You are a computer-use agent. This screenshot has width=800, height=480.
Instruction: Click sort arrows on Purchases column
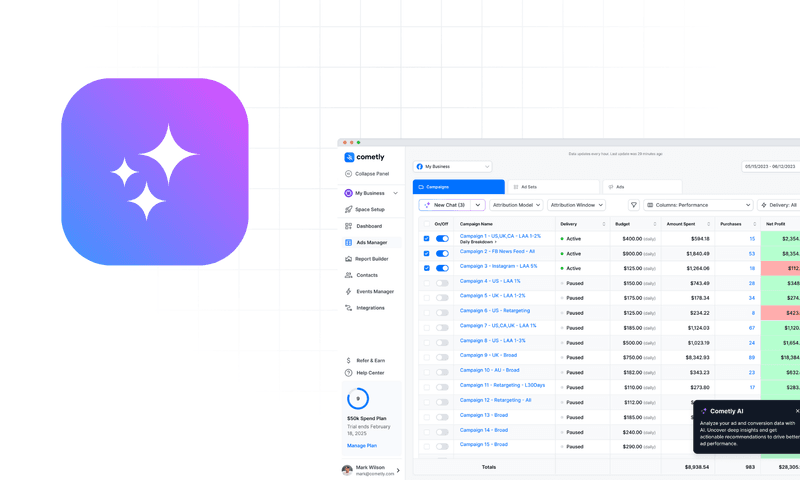755,224
